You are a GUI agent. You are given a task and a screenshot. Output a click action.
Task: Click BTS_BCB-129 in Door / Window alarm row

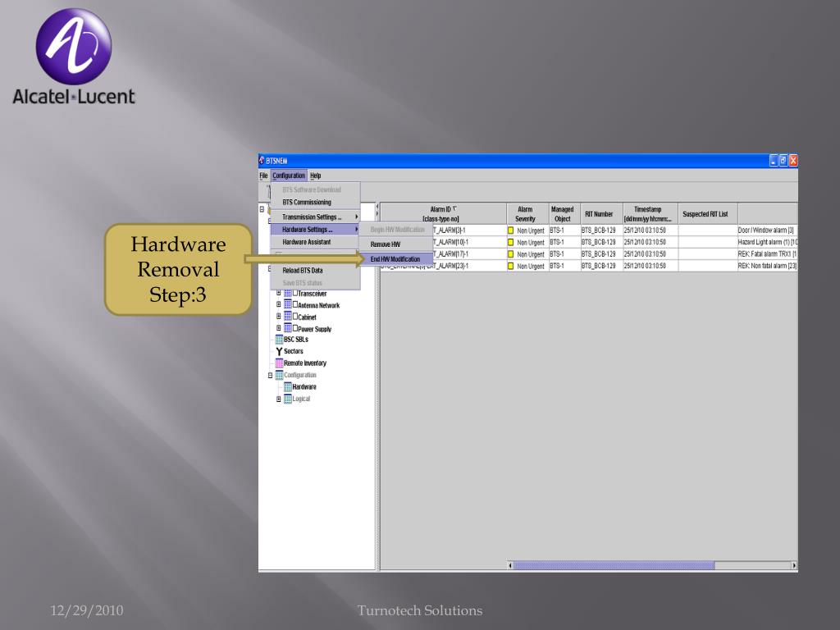[x=599, y=231]
